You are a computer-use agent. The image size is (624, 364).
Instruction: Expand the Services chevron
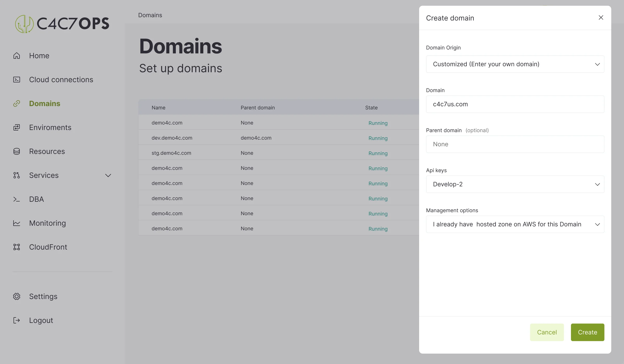(x=108, y=175)
